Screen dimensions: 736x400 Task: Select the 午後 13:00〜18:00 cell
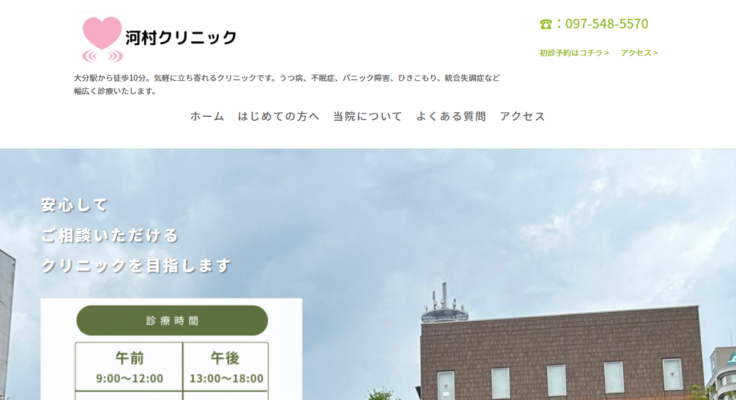226,367
